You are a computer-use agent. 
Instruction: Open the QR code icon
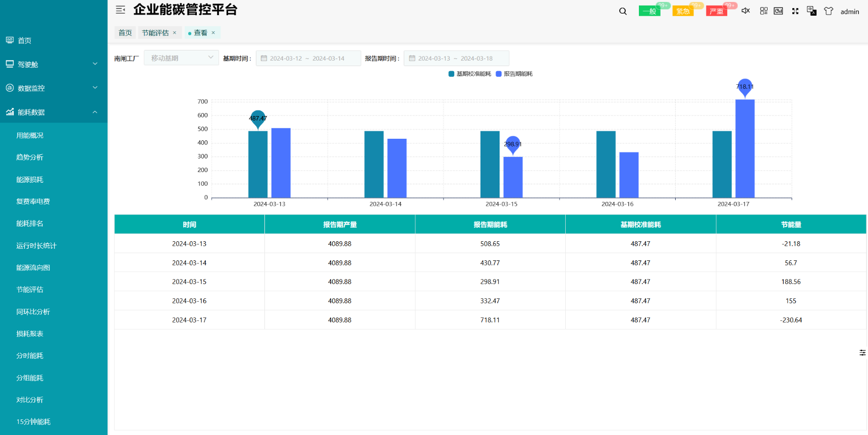tap(764, 11)
